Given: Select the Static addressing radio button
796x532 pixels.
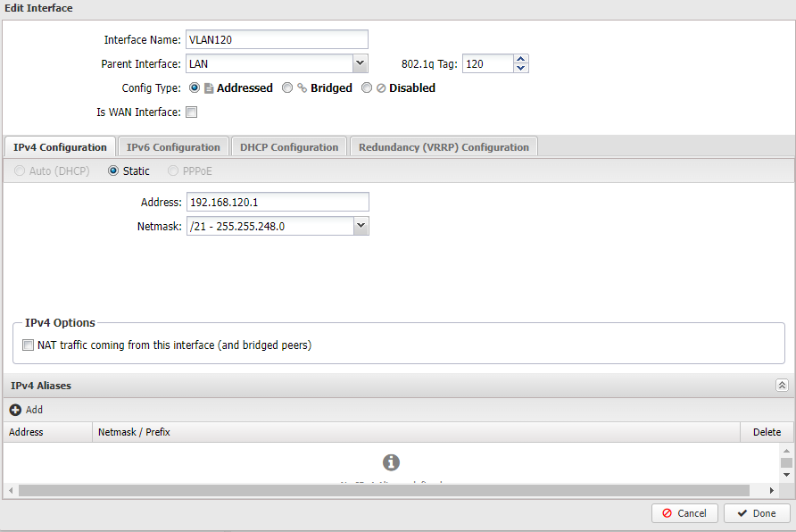Looking at the screenshot, I should [113, 170].
